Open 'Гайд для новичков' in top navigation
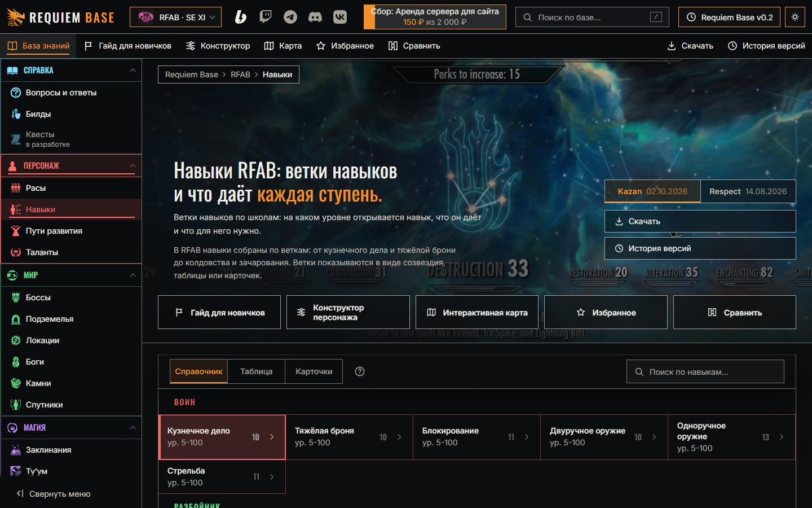 [127, 46]
